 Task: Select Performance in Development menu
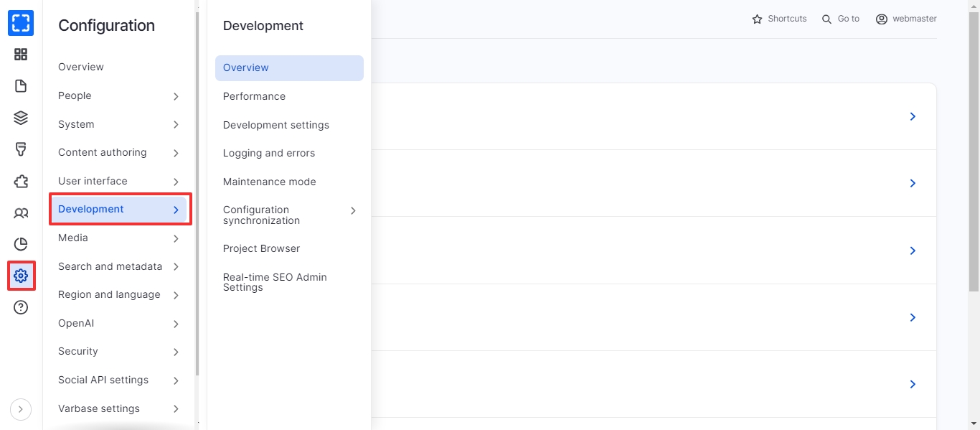pyautogui.click(x=254, y=96)
